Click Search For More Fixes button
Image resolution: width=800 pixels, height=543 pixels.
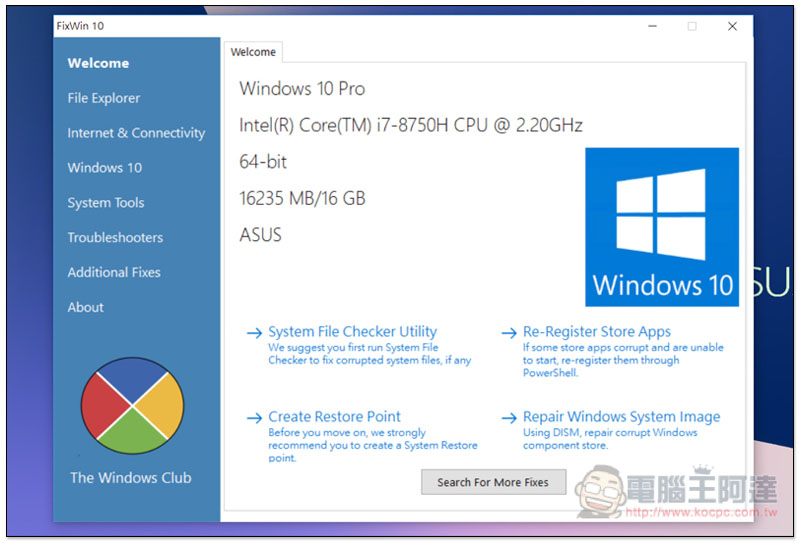pyautogui.click(x=493, y=482)
